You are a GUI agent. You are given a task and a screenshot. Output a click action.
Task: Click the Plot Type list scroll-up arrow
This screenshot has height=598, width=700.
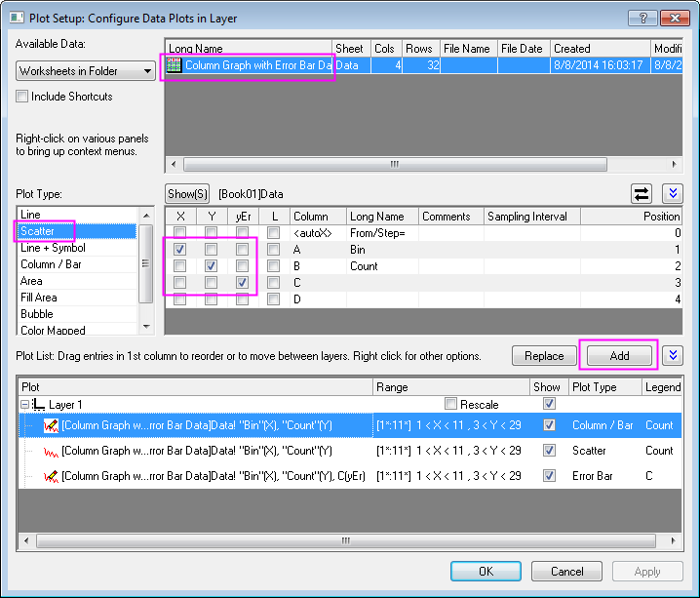[x=146, y=216]
